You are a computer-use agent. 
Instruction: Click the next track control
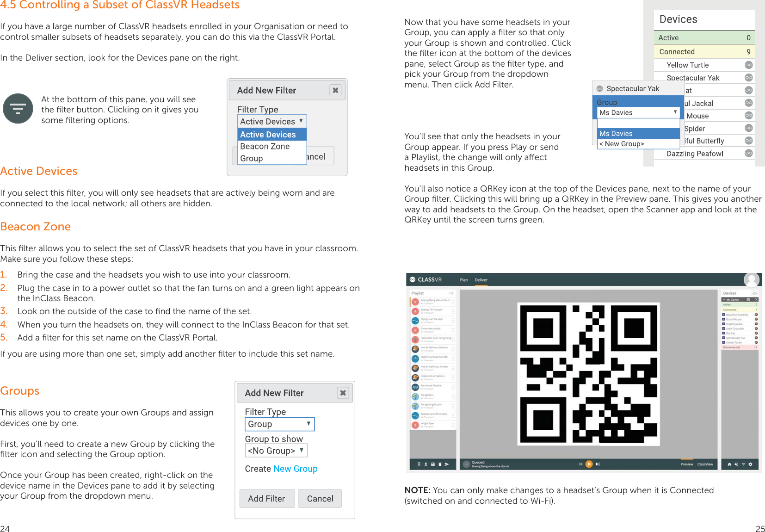(598, 464)
